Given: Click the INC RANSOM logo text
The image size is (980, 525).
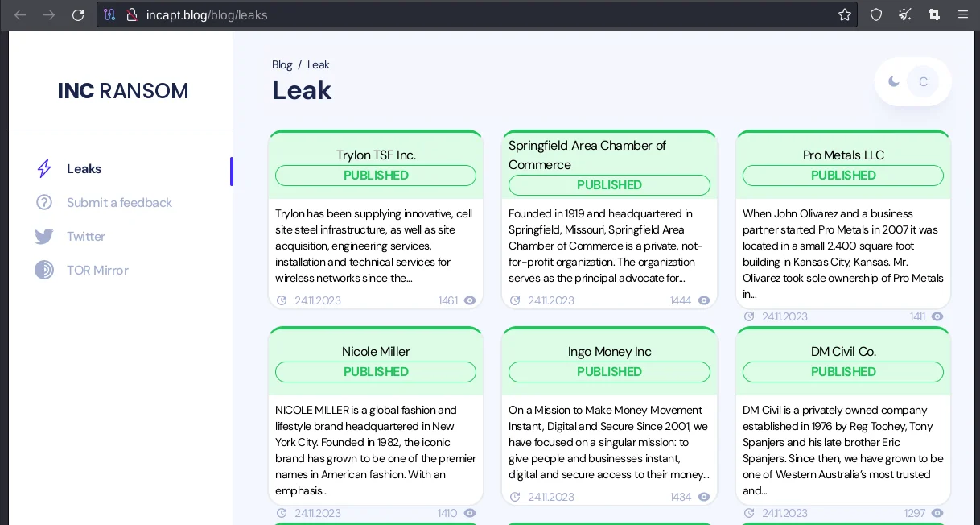Looking at the screenshot, I should point(123,91).
